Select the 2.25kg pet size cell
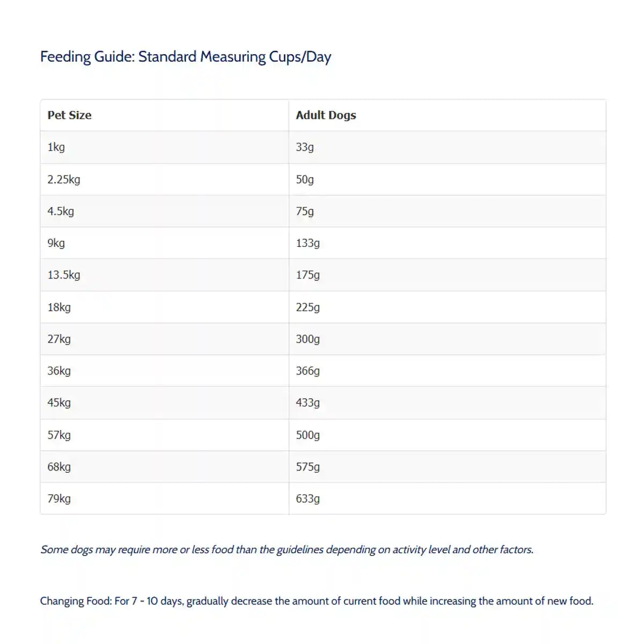The height and width of the screenshot is (644, 644). click(x=64, y=179)
